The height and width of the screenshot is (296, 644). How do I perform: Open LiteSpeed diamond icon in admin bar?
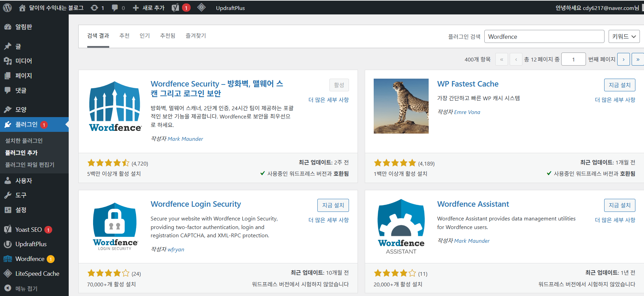pos(202,7)
